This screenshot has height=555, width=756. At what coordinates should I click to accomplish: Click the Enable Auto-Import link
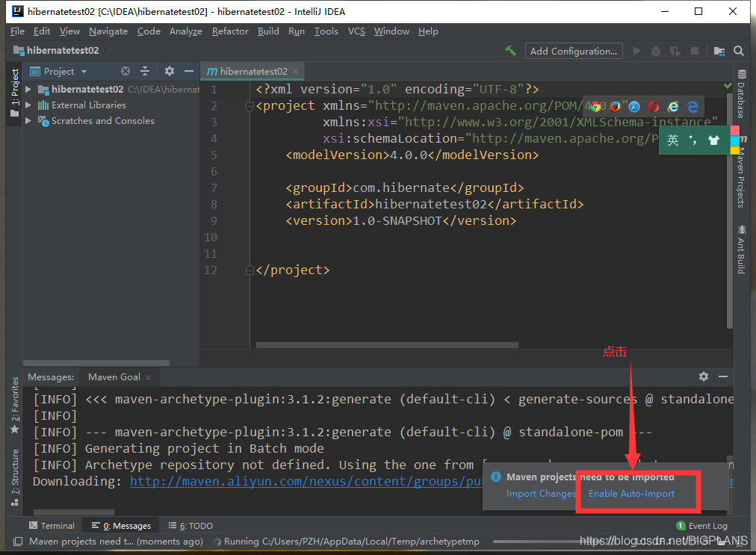click(631, 494)
